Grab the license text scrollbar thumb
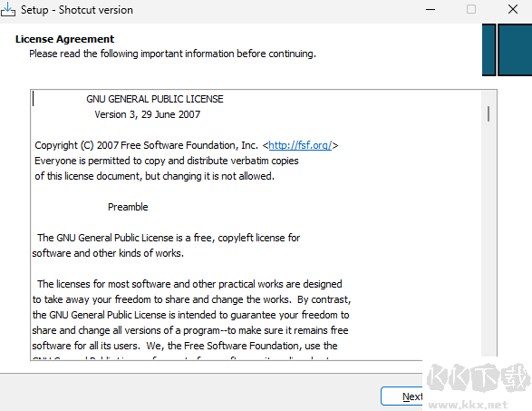The image size is (532, 411). coord(488,113)
